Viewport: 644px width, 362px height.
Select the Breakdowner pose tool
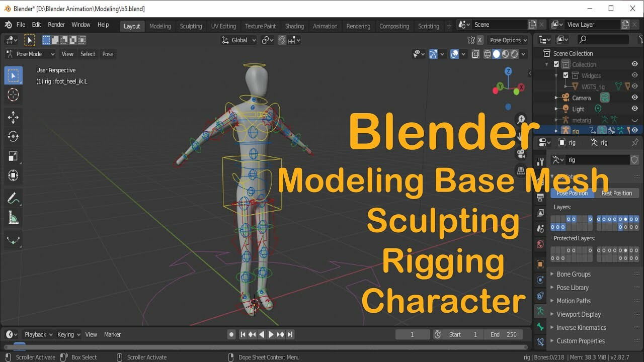[14, 240]
